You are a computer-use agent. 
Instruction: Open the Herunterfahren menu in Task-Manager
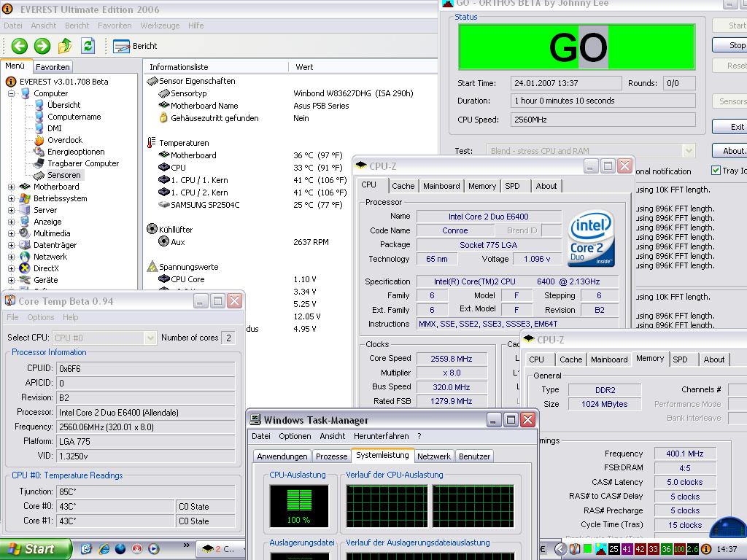tap(381, 436)
